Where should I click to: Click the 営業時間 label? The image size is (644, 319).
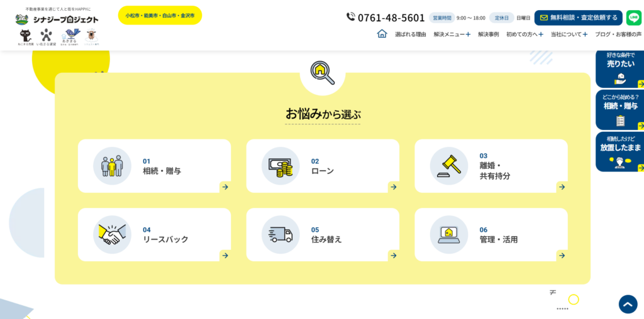coord(442,18)
